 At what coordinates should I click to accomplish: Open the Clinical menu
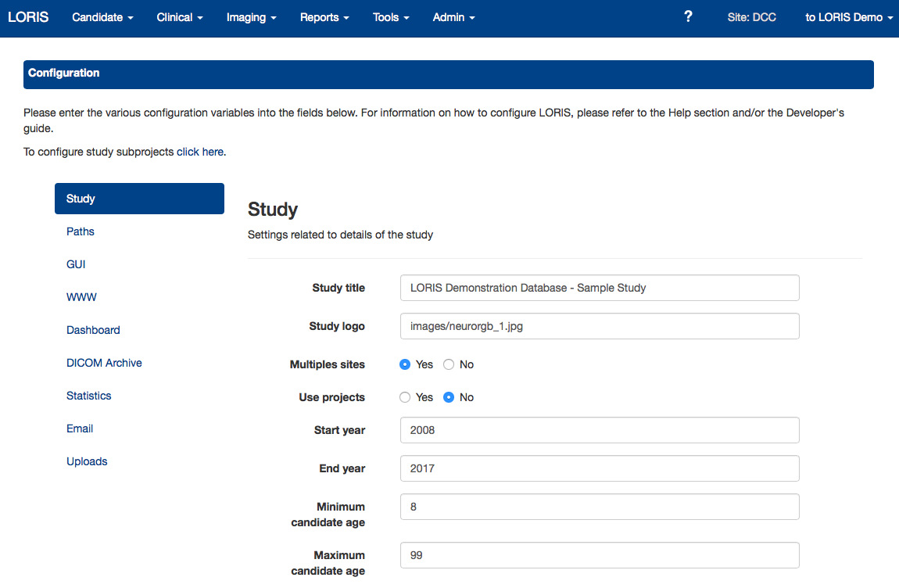pyautogui.click(x=180, y=17)
